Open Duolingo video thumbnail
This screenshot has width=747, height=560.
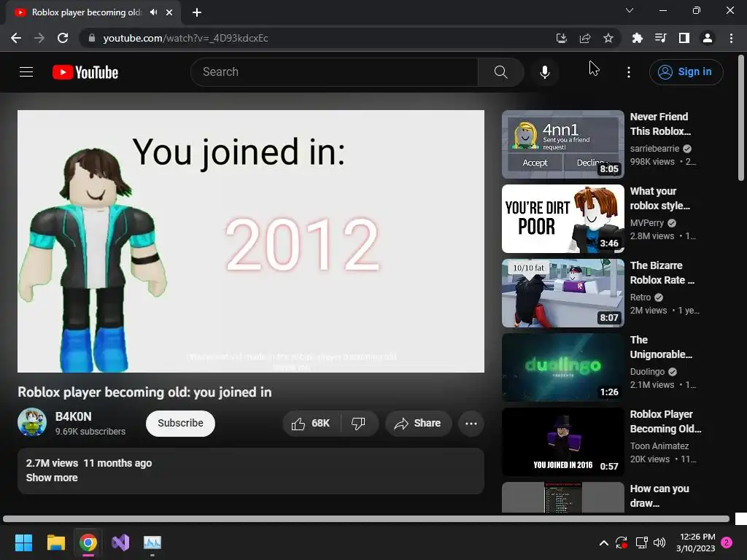click(x=563, y=367)
